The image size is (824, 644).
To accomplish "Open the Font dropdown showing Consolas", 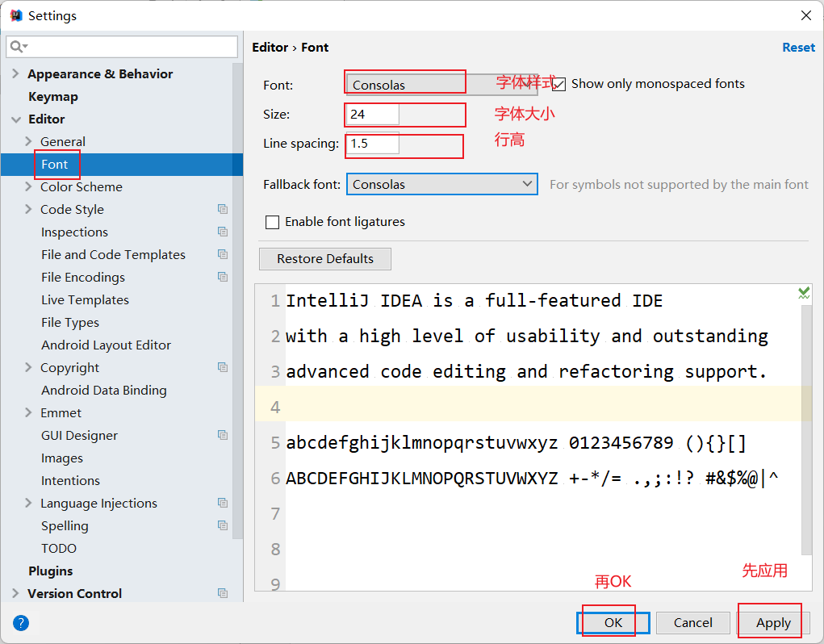I will 442,85.
